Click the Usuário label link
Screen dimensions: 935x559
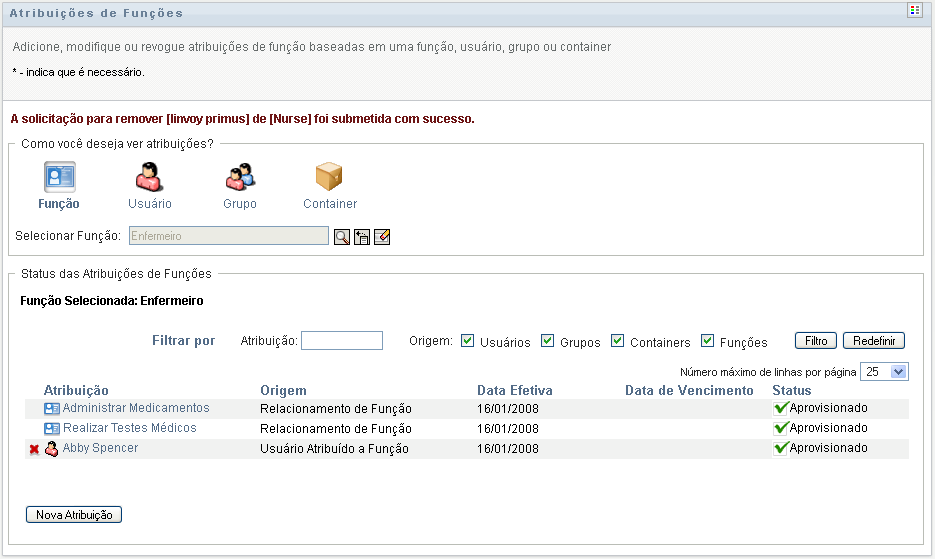[x=150, y=203]
